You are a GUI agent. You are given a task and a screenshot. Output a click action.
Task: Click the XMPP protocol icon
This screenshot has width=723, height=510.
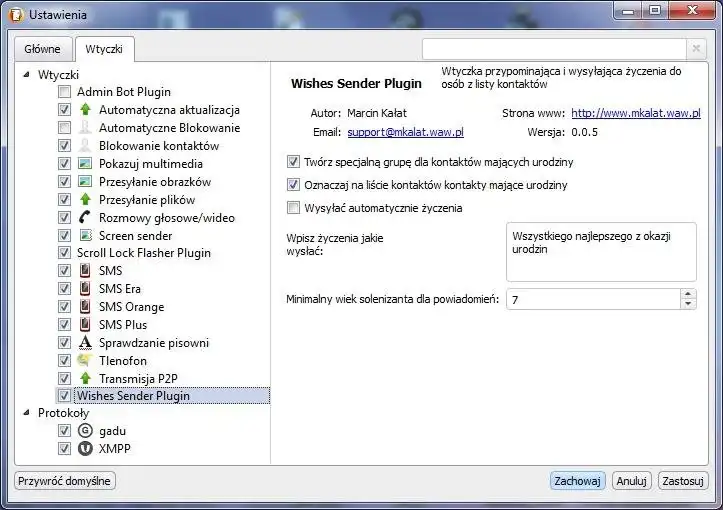tap(85, 448)
